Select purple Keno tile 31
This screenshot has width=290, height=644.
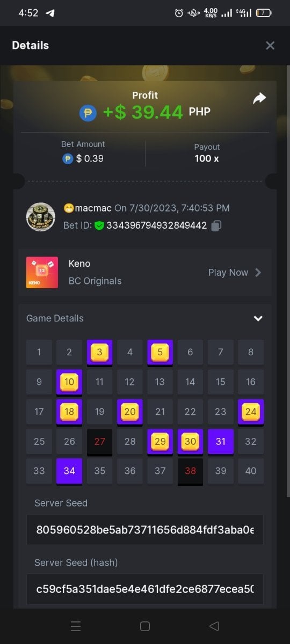click(x=221, y=442)
